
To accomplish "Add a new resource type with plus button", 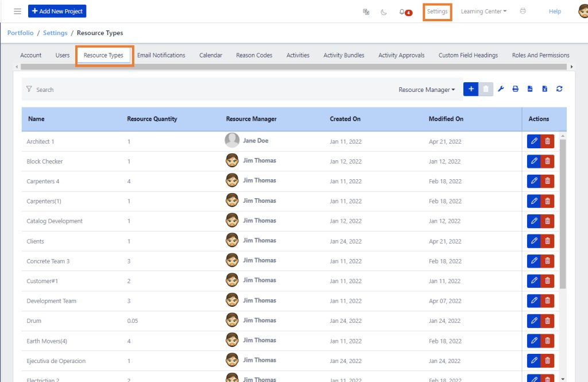I will point(471,89).
